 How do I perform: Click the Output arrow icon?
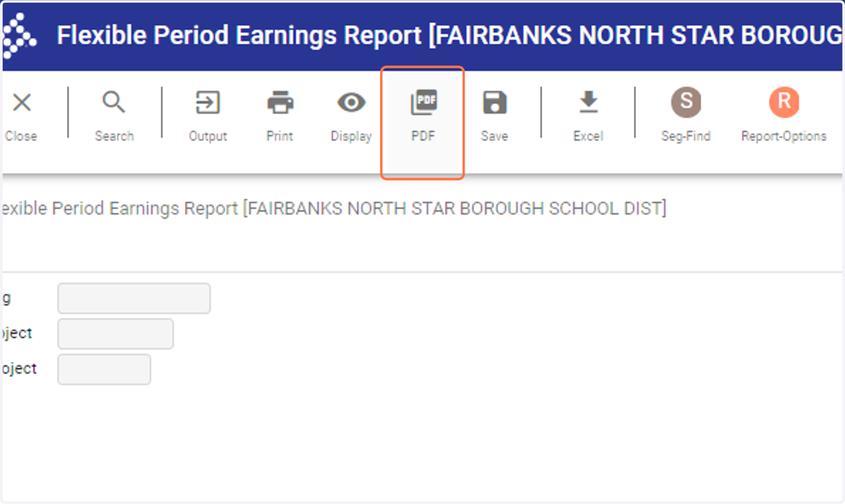pyautogui.click(x=208, y=103)
